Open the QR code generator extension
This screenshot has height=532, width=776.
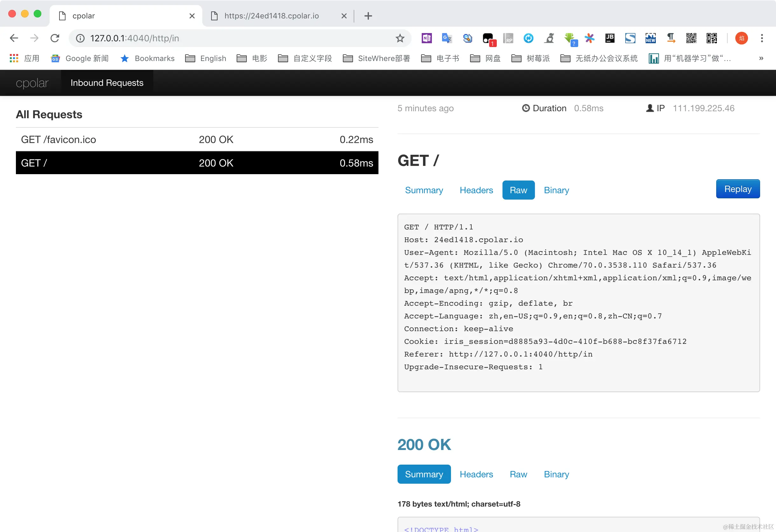691,38
